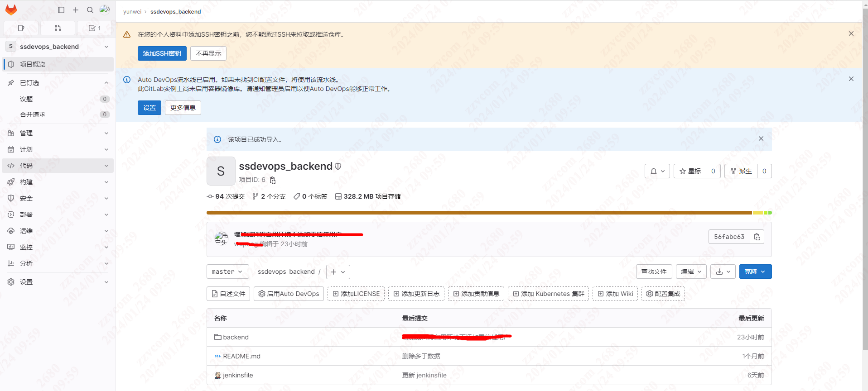The image size is (868, 391).
Task: Open the download source code button
Action: 723,272
